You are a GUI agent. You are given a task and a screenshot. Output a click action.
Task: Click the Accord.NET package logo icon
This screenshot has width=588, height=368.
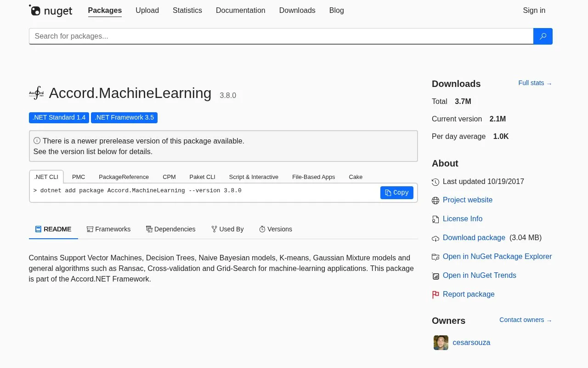click(x=36, y=93)
